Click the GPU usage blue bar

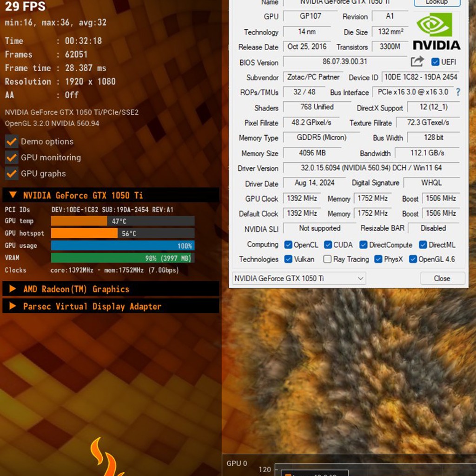tap(123, 245)
